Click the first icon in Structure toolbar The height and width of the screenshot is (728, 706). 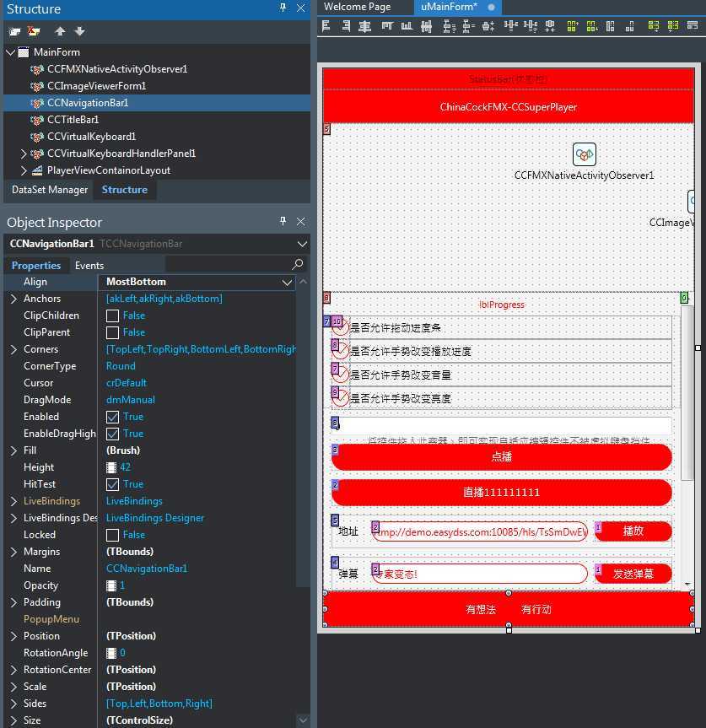click(14, 31)
